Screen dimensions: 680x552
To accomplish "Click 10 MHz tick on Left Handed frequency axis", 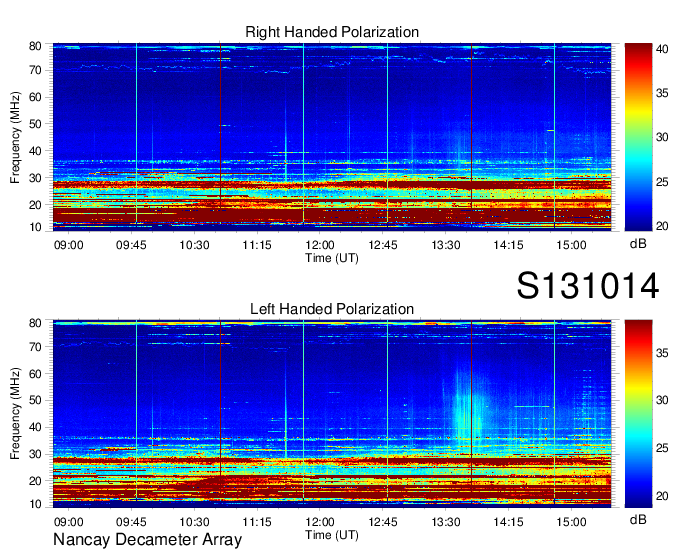I will pos(35,504).
